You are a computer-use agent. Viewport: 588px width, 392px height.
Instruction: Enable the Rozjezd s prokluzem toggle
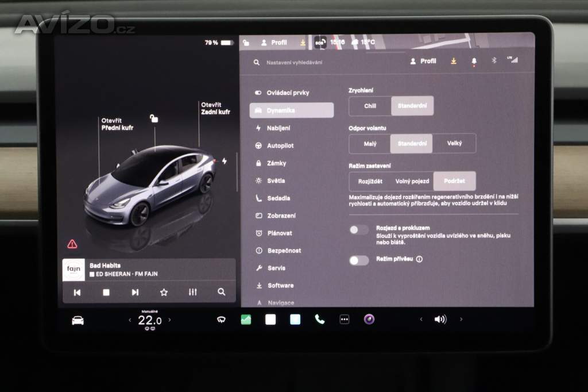(359, 230)
